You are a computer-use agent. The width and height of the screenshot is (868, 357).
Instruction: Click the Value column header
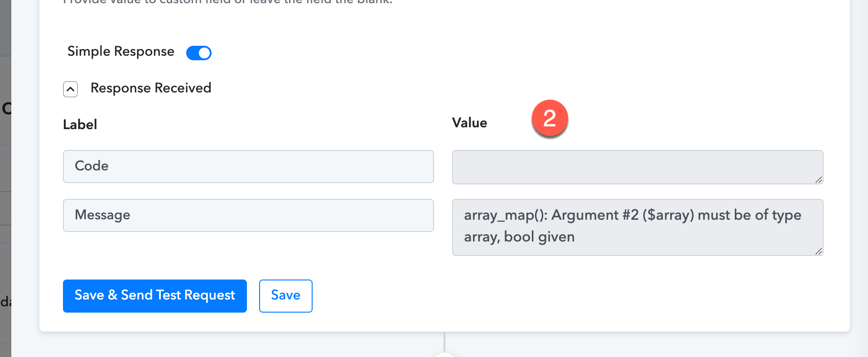tap(469, 123)
